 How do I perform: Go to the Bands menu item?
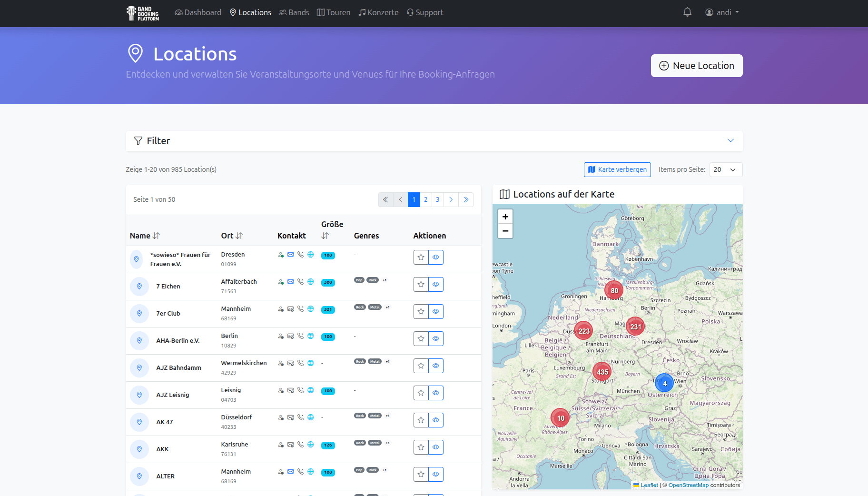[294, 12]
